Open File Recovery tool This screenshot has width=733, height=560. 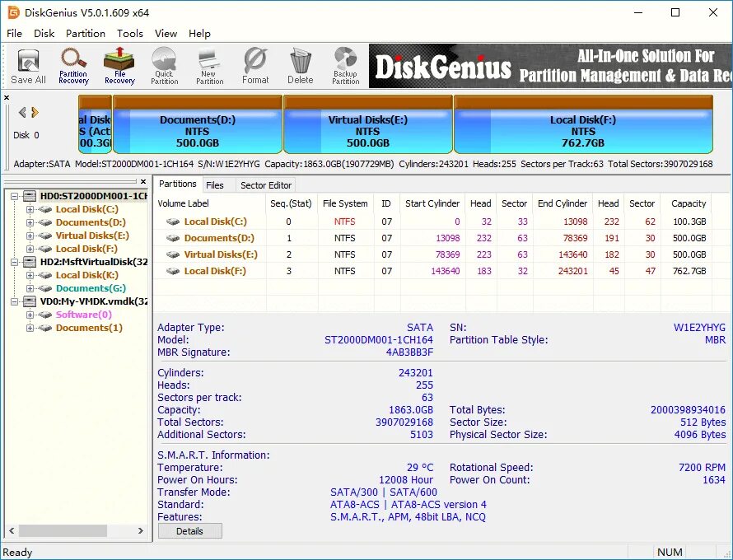[x=119, y=66]
